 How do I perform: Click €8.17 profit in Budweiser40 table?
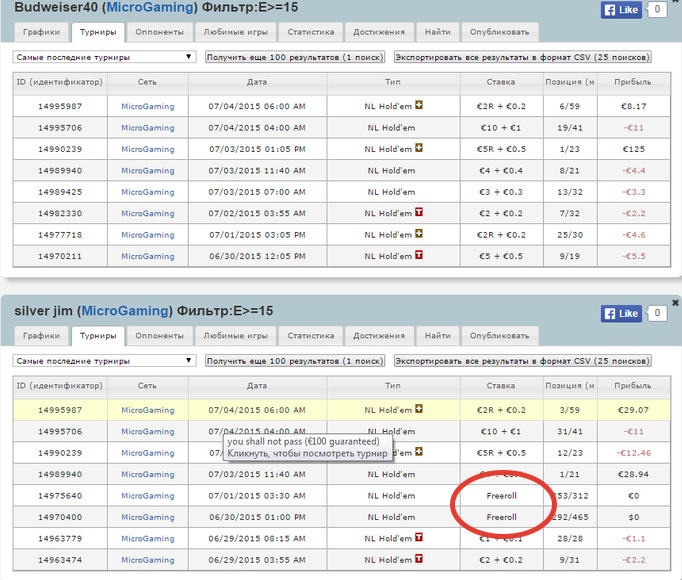(x=633, y=106)
